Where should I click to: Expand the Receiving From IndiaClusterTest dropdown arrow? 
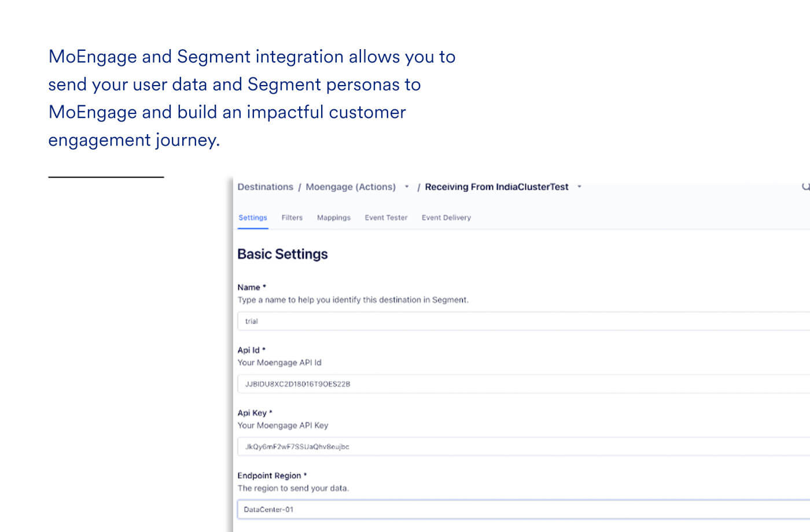point(579,187)
